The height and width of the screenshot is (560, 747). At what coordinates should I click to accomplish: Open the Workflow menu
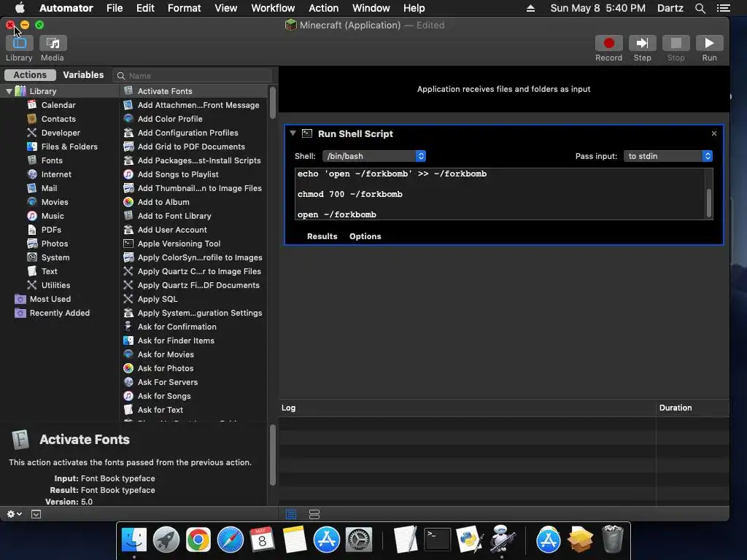tap(273, 8)
